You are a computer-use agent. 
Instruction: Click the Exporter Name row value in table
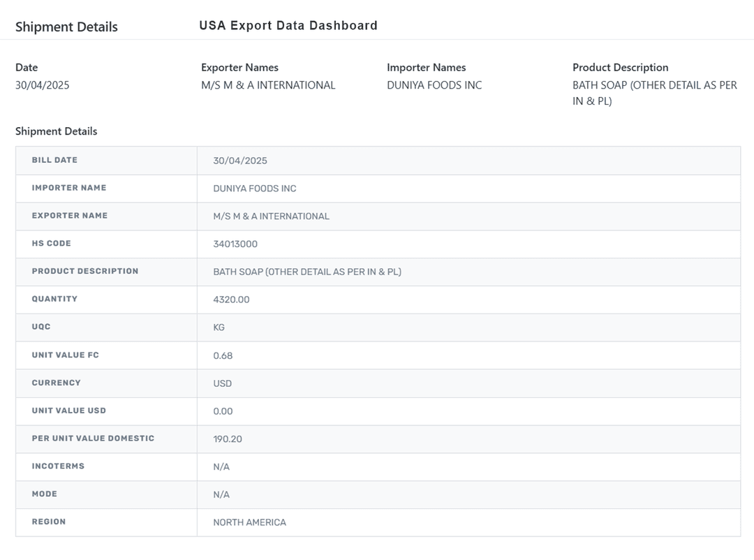pyautogui.click(x=271, y=216)
